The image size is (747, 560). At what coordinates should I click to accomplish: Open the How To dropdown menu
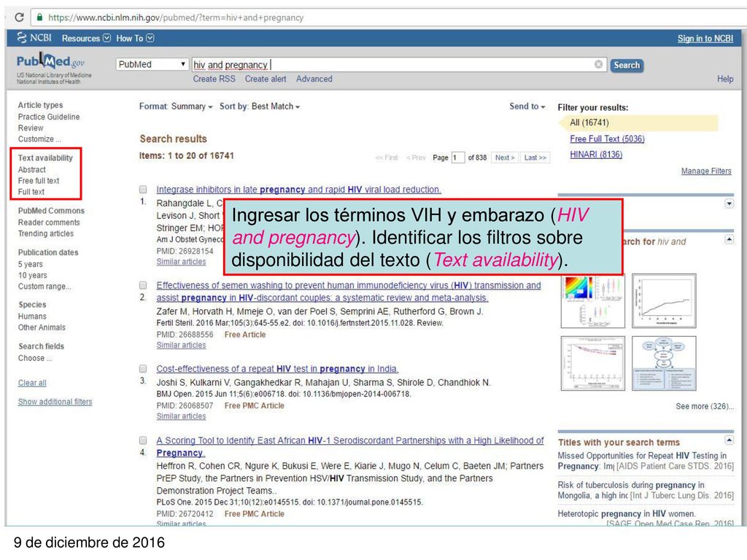coord(135,38)
